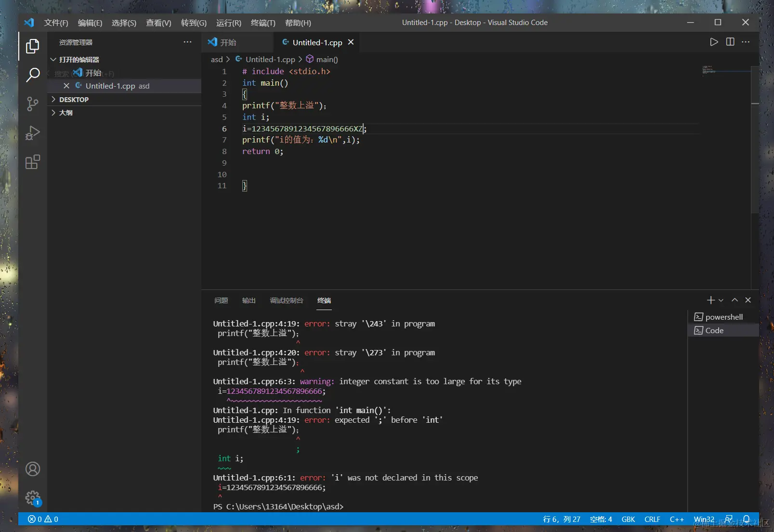Click the printf line 7 in editor

point(301,140)
